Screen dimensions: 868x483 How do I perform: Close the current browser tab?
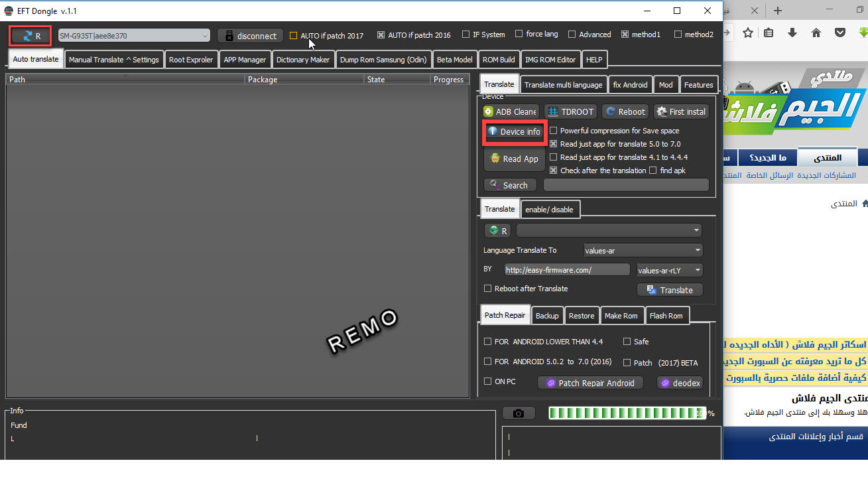pyautogui.click(x=754, y=11)
